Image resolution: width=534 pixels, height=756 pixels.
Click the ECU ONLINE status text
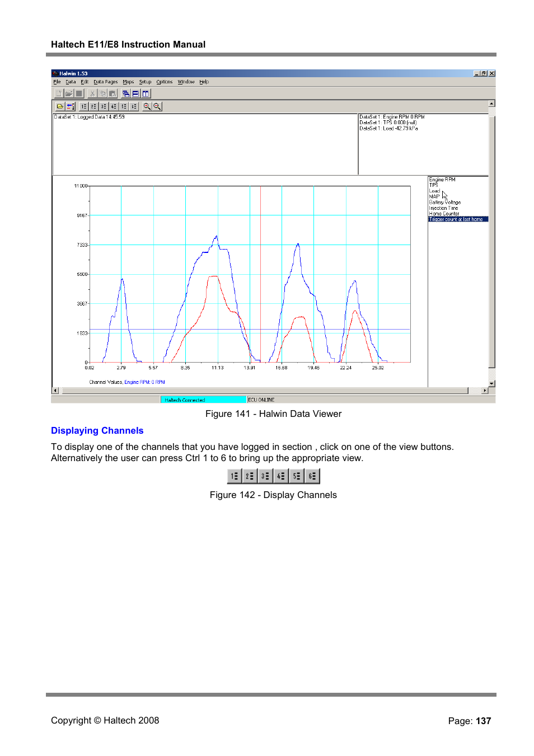pos(261,400)
